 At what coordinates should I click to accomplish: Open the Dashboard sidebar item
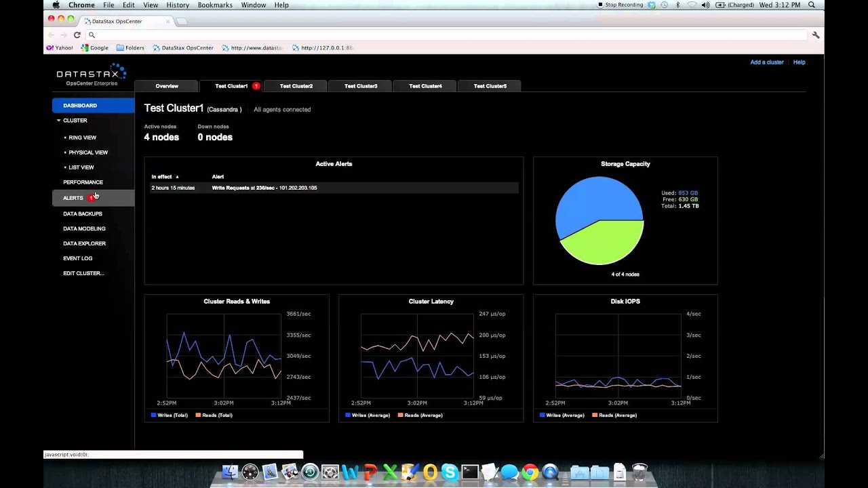[94, 106]
